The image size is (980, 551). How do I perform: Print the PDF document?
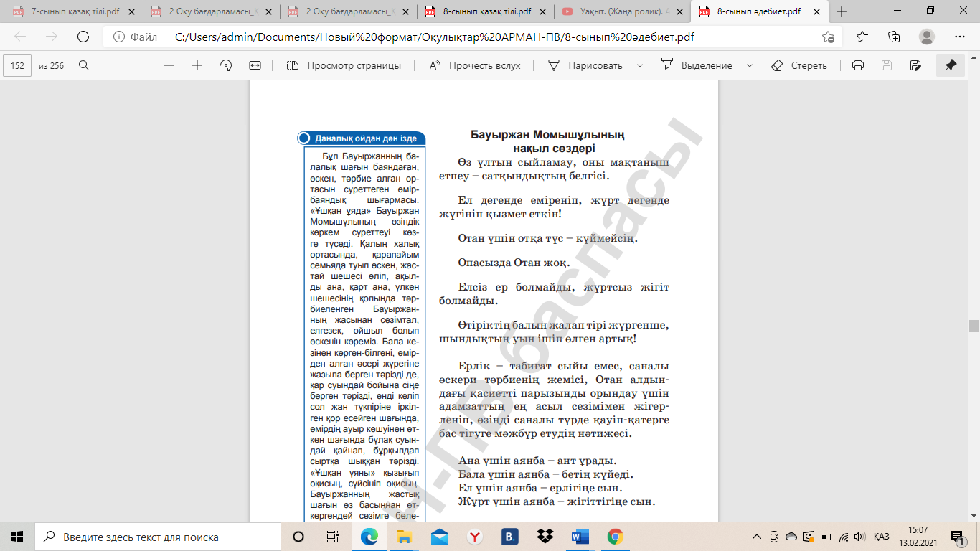click(857, 65)
